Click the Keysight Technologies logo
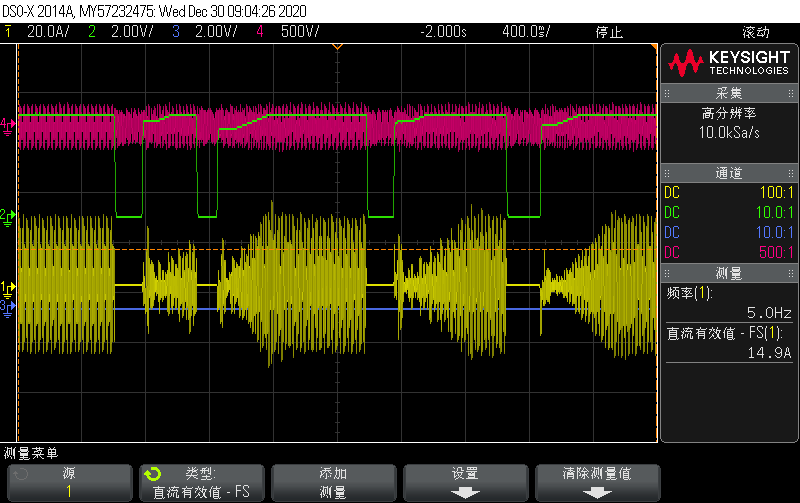800x503 pixels. pos(728,64)
